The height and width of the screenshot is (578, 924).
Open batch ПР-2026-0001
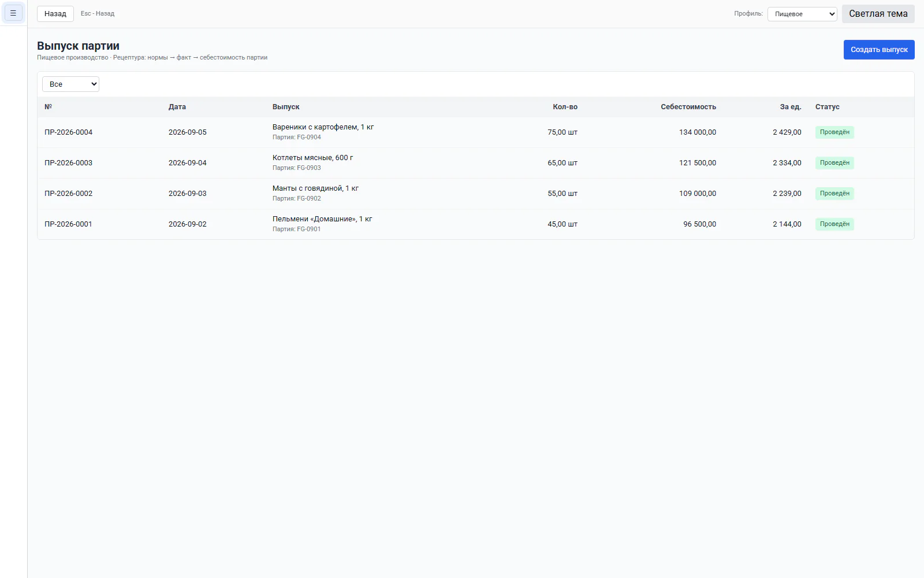coord(68,224)
